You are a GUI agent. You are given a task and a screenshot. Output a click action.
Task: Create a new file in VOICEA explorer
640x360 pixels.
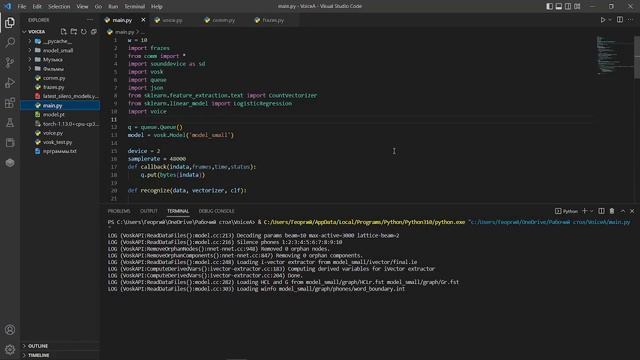click(64, 31)
